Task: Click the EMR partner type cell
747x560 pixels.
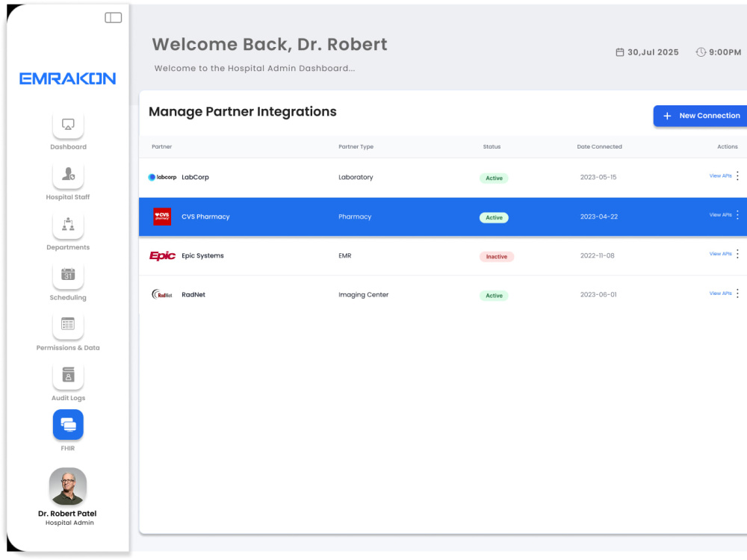Action: click(x=345, y=255)
